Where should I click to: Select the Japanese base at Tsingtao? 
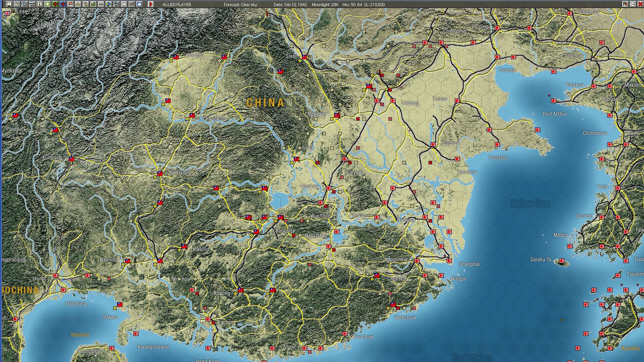[497, 144]
